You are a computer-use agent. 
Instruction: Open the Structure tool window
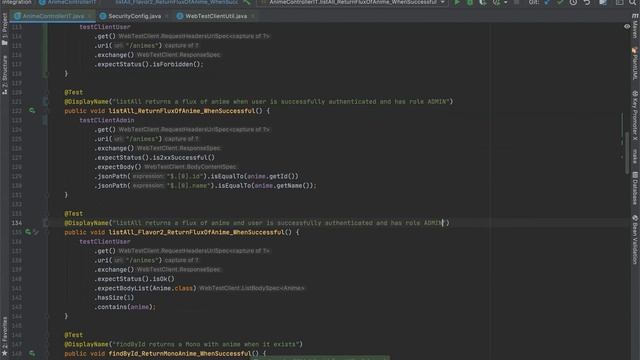[4, 75]
